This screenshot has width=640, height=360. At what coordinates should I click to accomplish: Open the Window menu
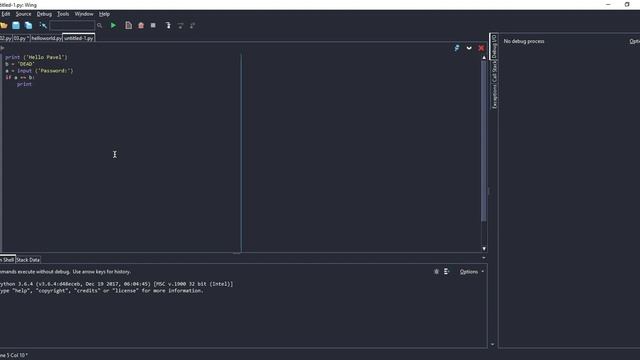click(84, 14)
